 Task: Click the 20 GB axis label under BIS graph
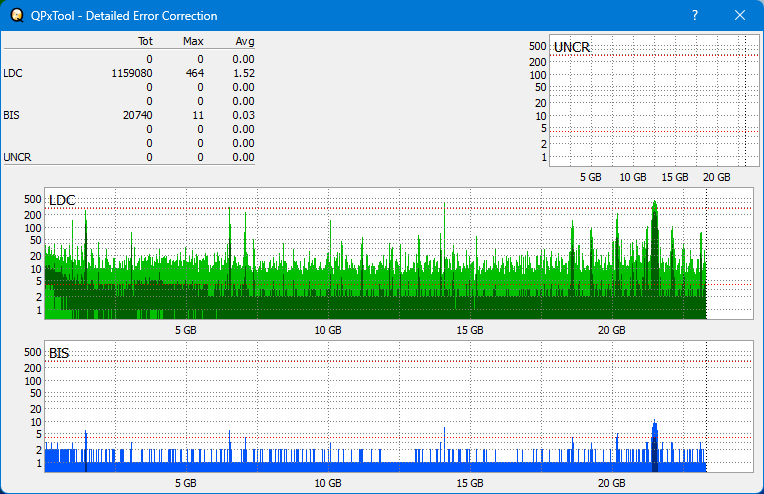[611, 483]
